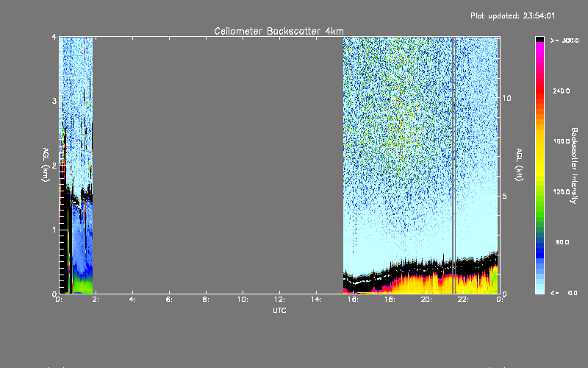Click the "4:" UTC hour tick label
Screen dimensions: 588x368
[132, 300]
